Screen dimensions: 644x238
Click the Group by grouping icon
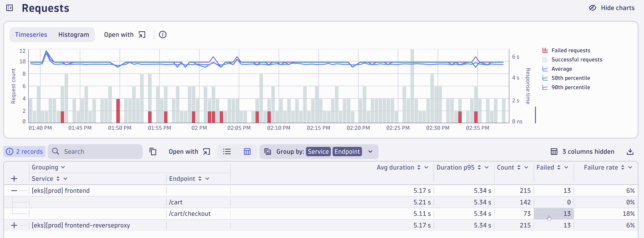tap(267, 152)
